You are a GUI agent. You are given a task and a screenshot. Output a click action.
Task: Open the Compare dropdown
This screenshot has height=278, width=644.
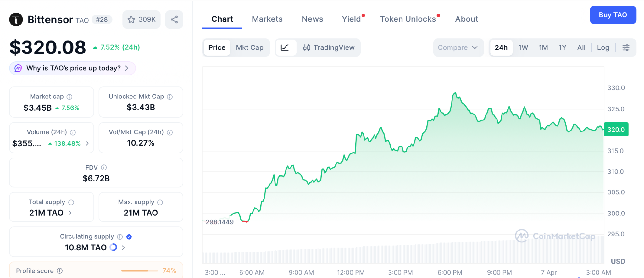tap(458, 47)
